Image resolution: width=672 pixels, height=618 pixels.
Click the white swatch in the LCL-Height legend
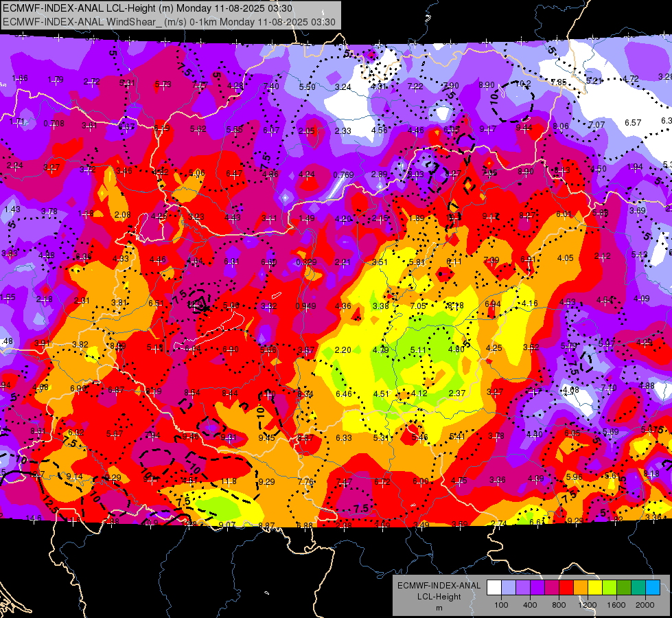click(494, 587)
